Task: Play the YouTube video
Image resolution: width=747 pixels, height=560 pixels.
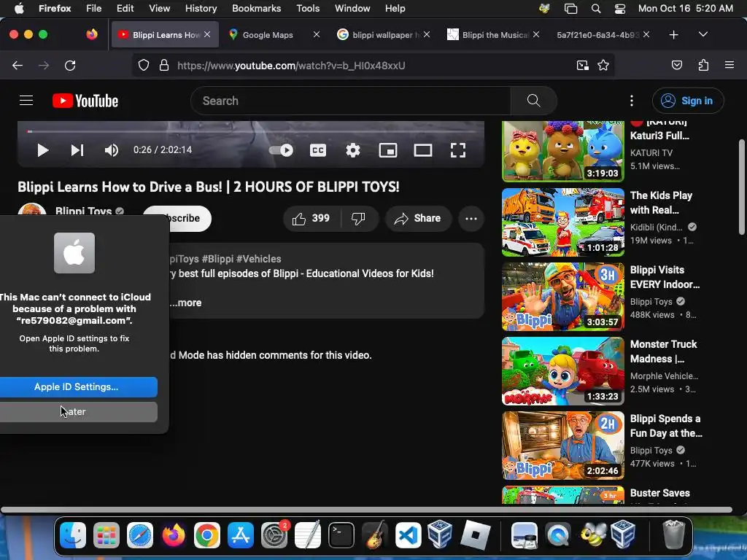Action: [43, 150]
